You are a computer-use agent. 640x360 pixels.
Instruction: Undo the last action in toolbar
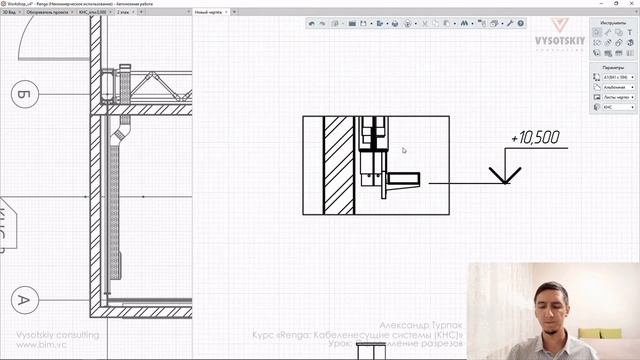pos(312,24)
